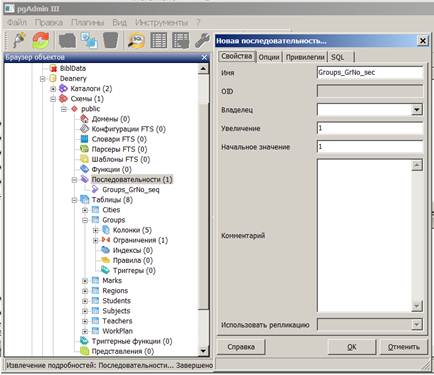Image resolution: width=434 pixels, height=375 pixels.
Task: Click the Домены (0) icon
Action: click(84, 119)
